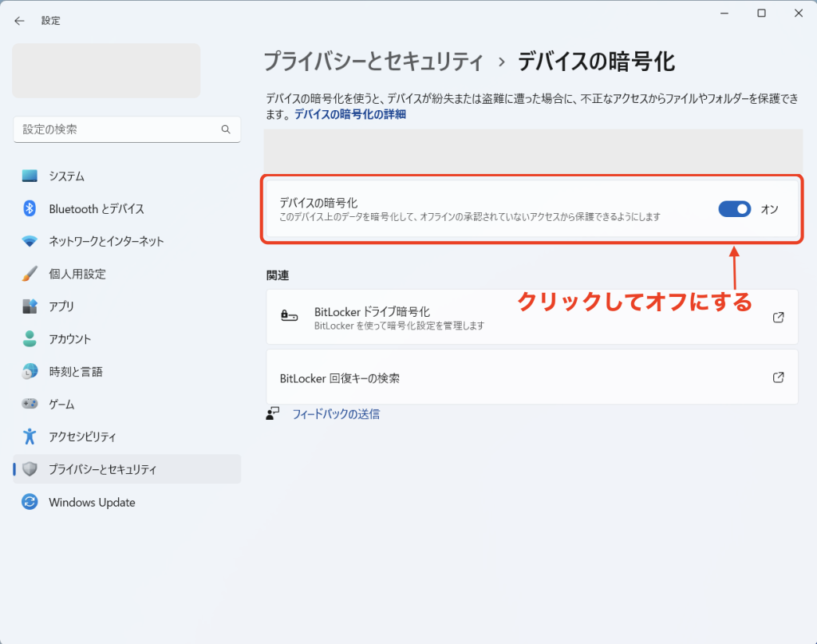Open BitLocker drive encryption external link icon
The width and height of the screenshot is (817, 644).
coord(778,317)
